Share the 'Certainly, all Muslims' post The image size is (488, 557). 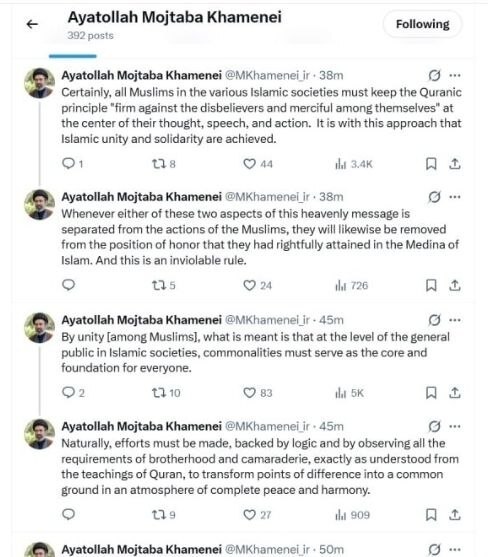tap(455, 164)
